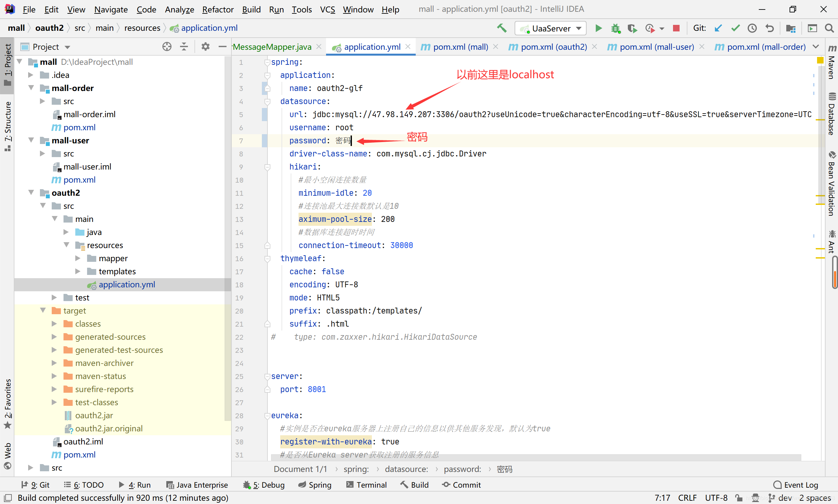Toggle Structure tool window stripe
Screen dimensions: 838x504
point(8,126)
